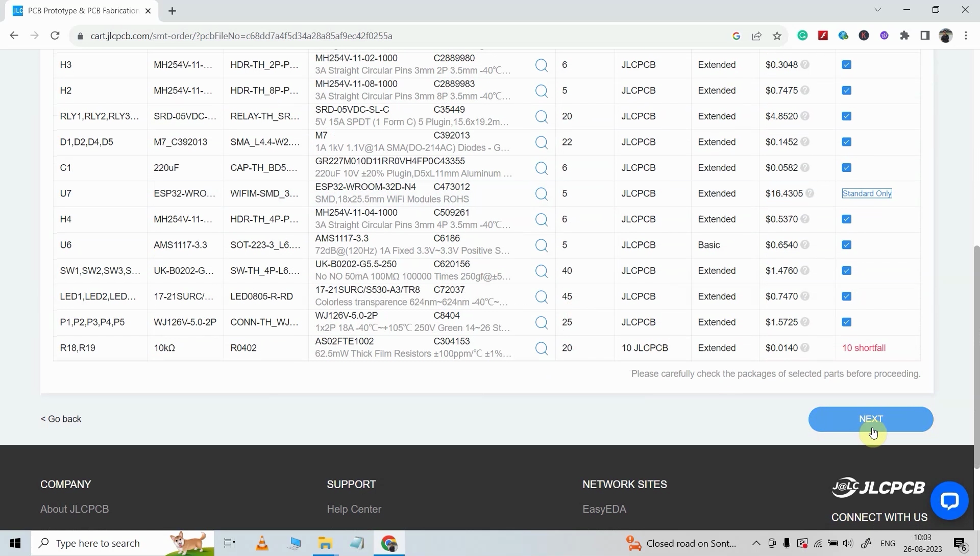Open part search for AMS1117-3.3 row

coord(542,245)
